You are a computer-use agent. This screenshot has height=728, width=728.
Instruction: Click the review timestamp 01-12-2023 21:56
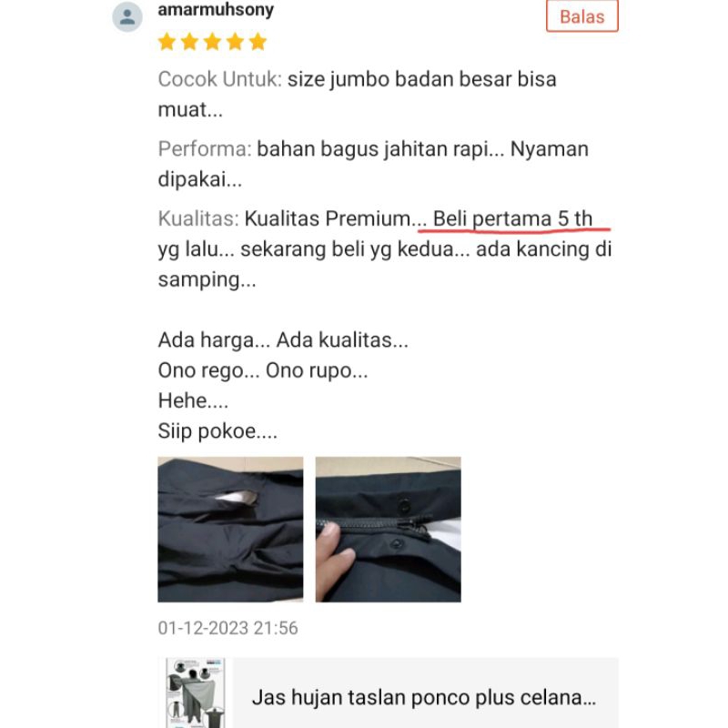[x=228, y=628]
